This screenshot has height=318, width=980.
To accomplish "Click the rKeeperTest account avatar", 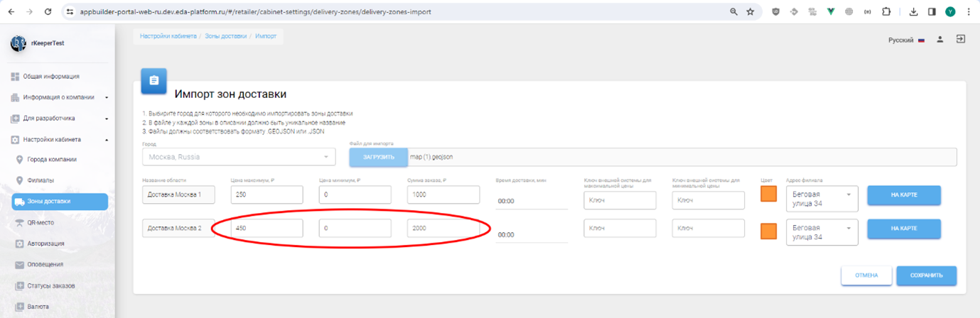I will point(18,43).
